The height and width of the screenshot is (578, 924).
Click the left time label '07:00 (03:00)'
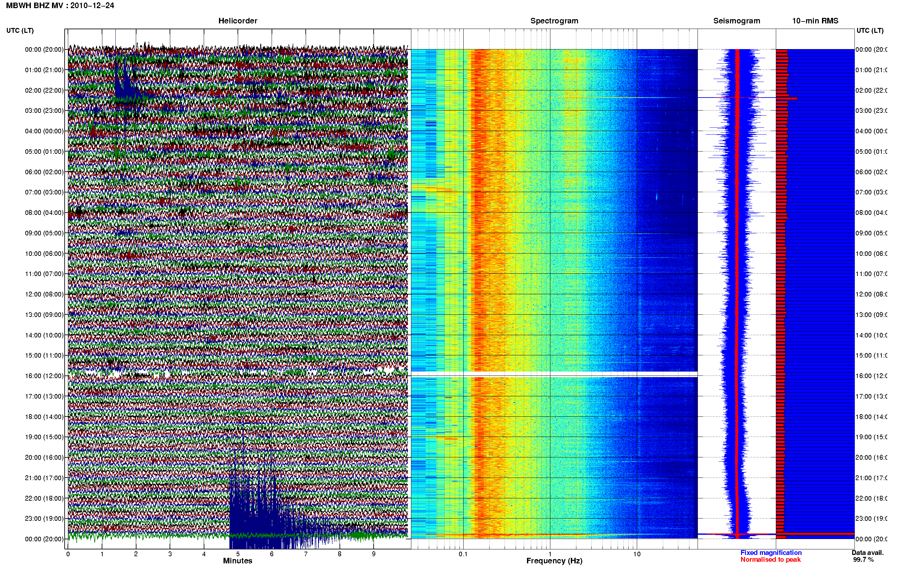point(44,192)
